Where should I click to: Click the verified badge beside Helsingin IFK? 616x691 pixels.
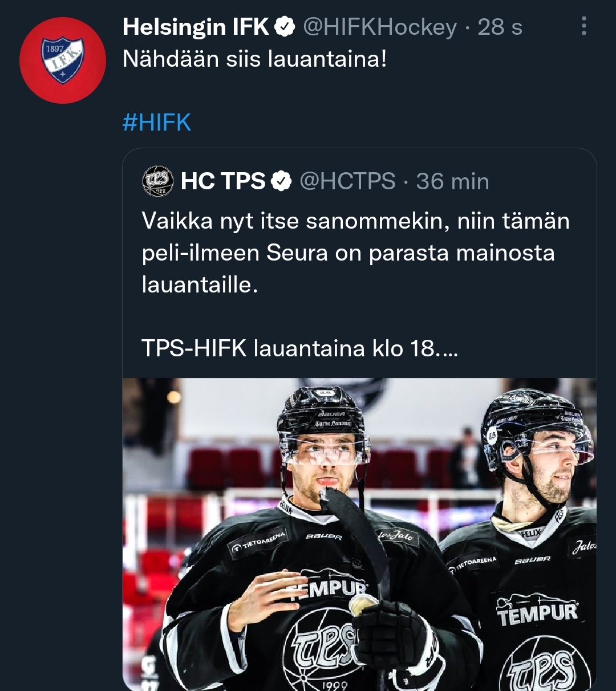285,27
